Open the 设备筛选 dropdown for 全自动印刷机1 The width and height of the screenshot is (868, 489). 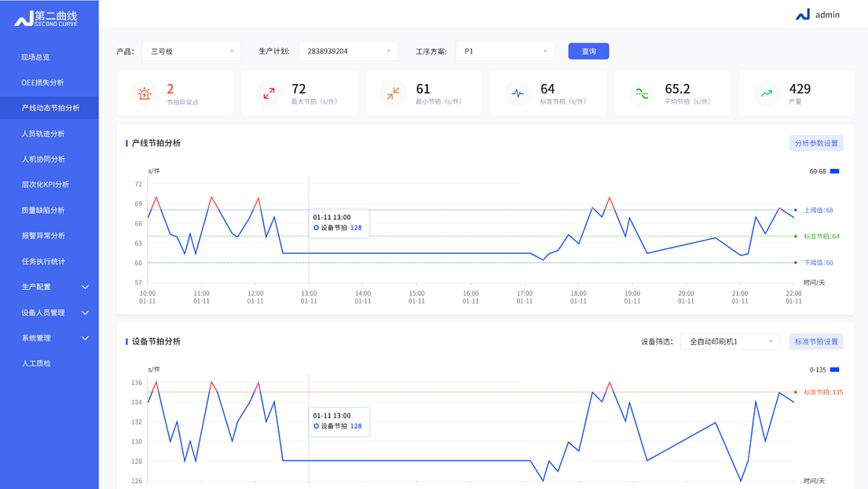point(730,342)
